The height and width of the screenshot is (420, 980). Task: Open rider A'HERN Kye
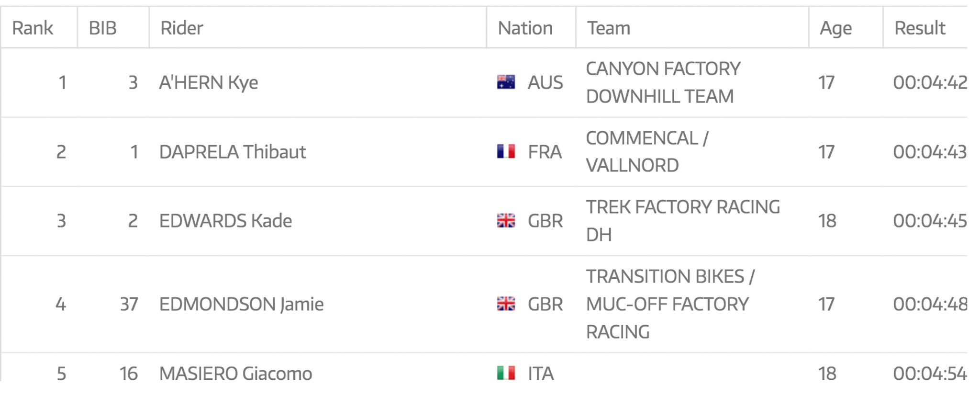click(x=209, y=82)
